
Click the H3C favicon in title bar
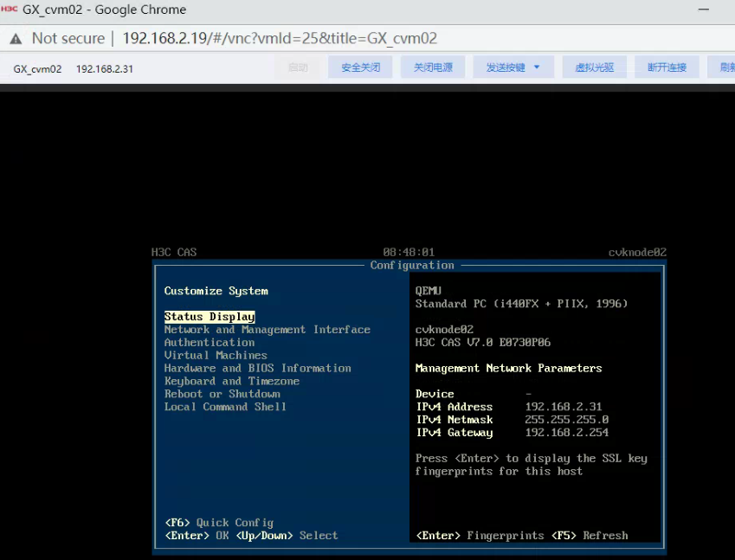point(10,9)
